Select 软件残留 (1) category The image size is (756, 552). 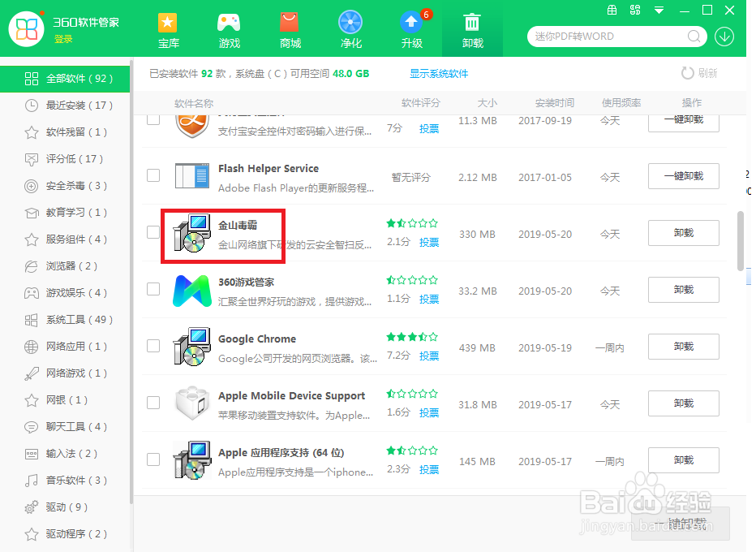pos(65,132)
